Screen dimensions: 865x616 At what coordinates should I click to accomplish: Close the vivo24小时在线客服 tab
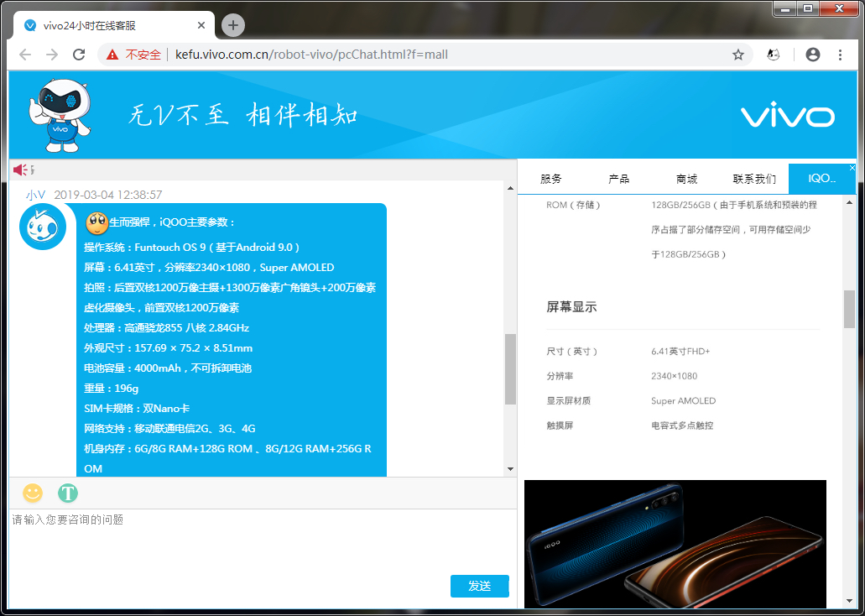[x=201, y=25]
